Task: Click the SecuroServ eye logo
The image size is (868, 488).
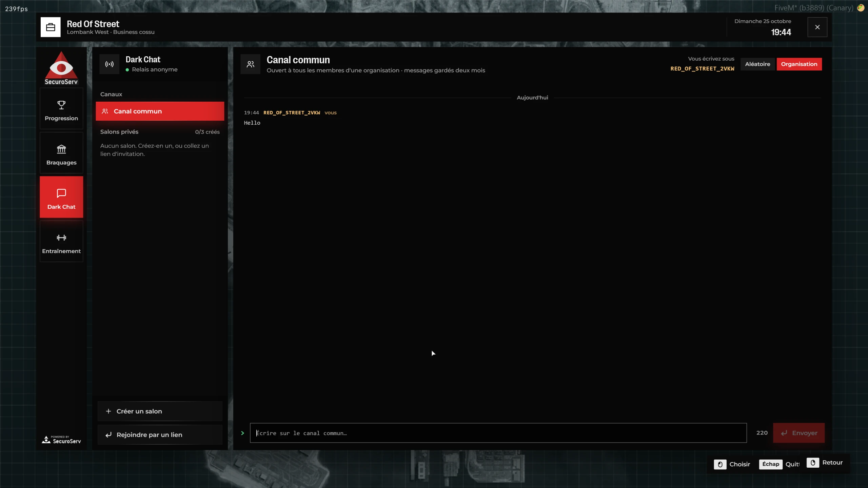Action: pos(61,67)
